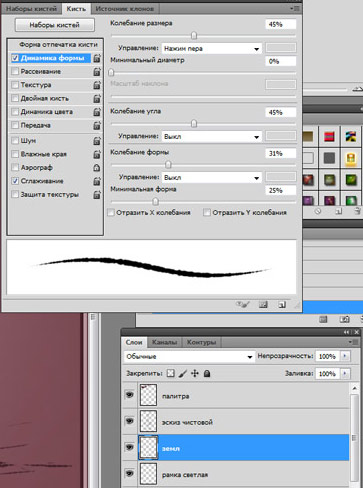The image size is (363, 488).
Task: Hide the палитра layer
Action: click(129, 395)
